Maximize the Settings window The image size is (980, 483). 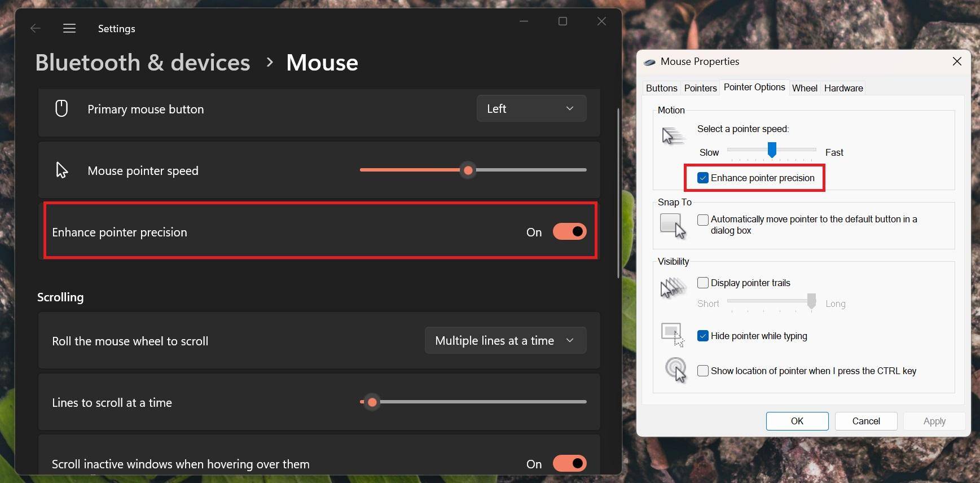coord(562,21)
